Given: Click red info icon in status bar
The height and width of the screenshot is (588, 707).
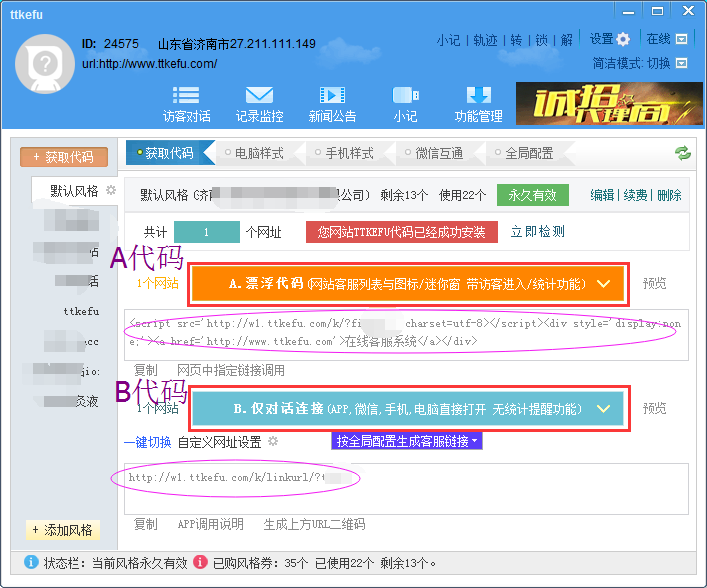Looking at the screenshot, I should click(x=200, y=562).
